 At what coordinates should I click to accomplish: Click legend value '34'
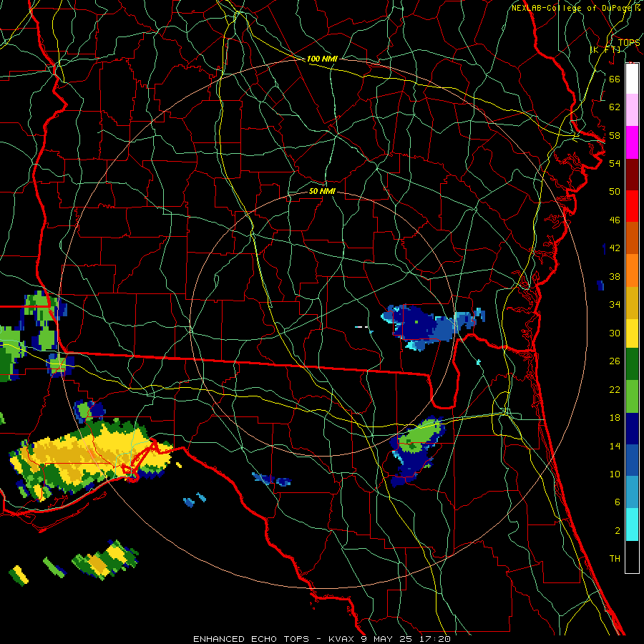pyautogui.click(x=615, y=305)
